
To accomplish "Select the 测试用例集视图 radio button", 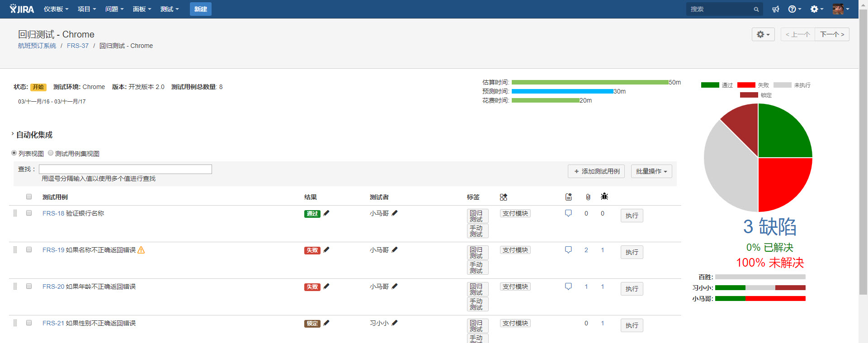I will point(51,153).
